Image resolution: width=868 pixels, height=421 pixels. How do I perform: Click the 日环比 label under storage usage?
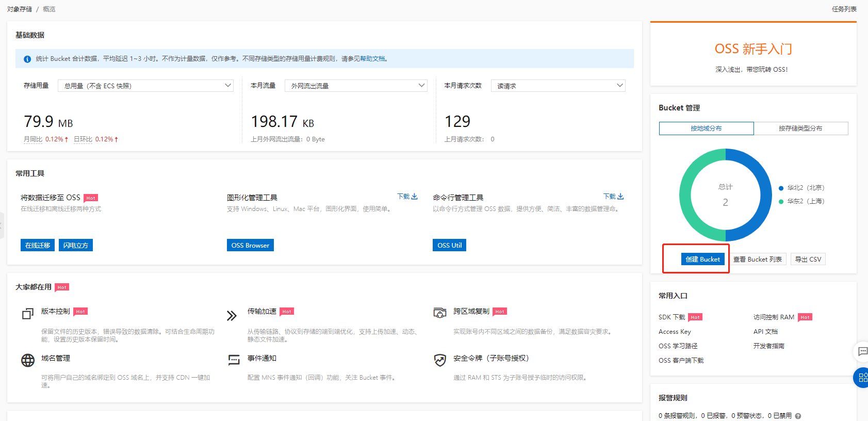coord(83,139)
